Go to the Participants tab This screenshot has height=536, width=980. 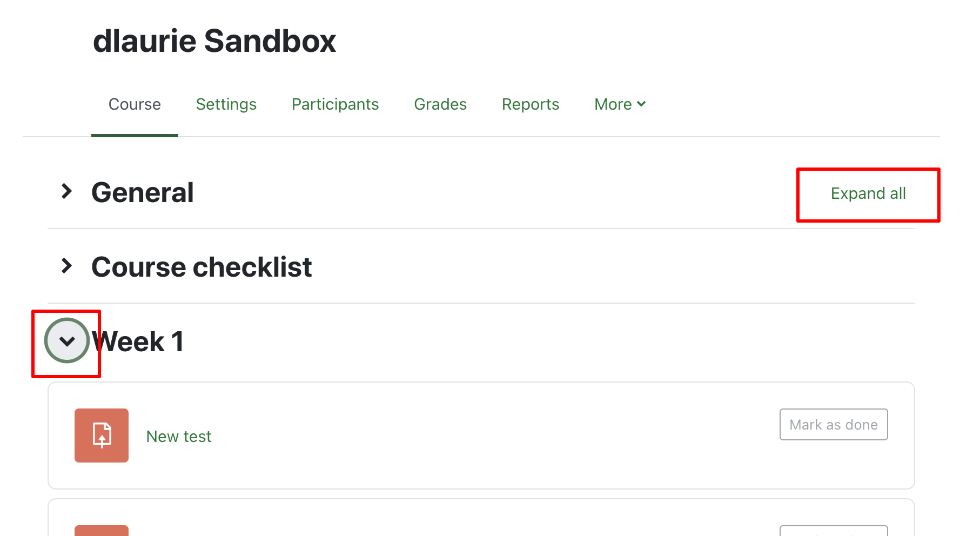click(x=335, y=104)
